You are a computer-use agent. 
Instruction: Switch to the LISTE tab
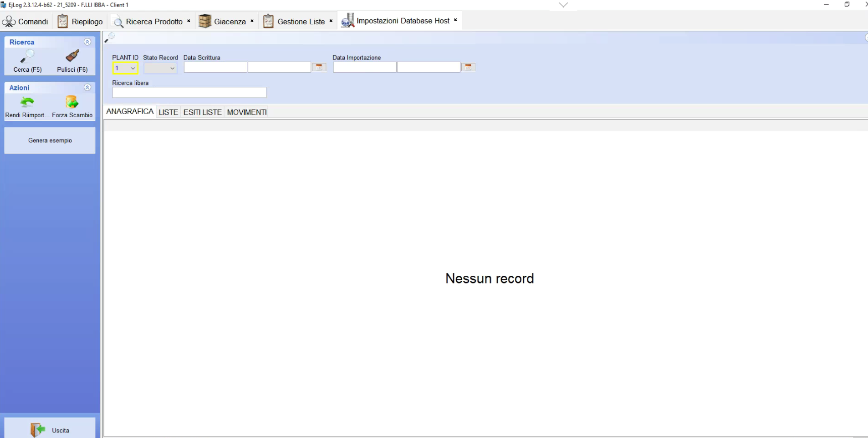point(168,112)
